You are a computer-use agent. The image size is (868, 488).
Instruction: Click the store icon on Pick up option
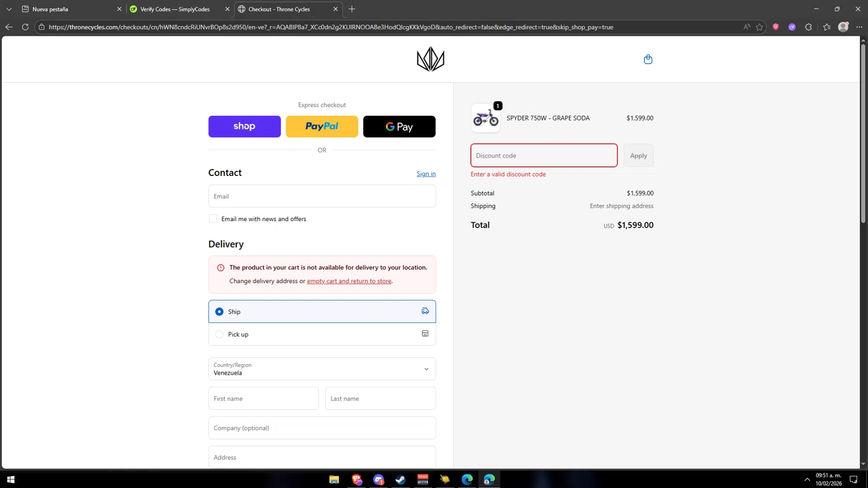coord(425,334)
